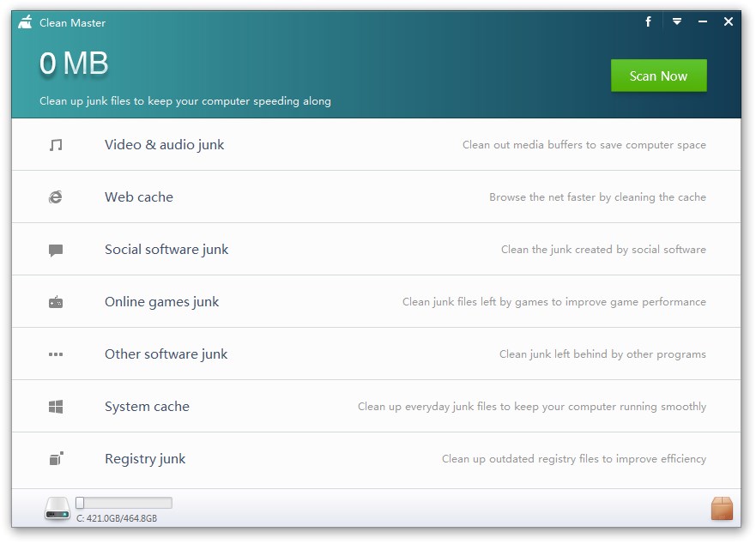756x544 pixels.
Task: Click 'Clean up everyday junk files' description
Action: 532,407
